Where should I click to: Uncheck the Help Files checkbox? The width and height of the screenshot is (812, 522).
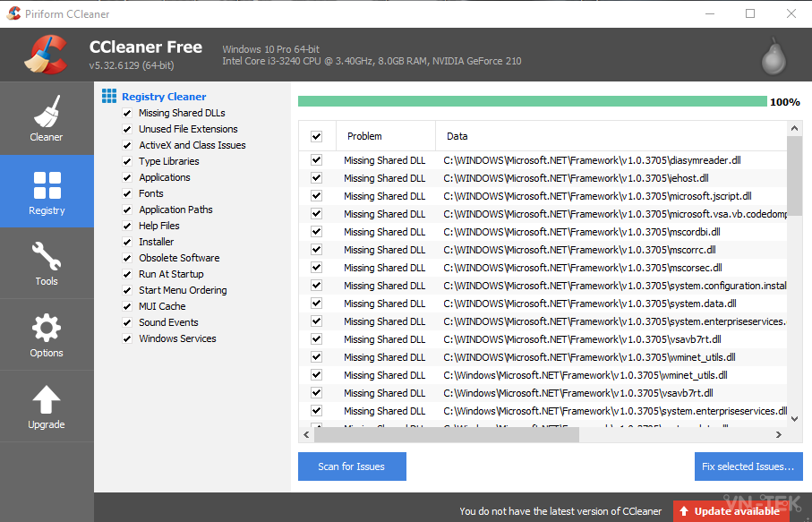click(x=127, y=226)
